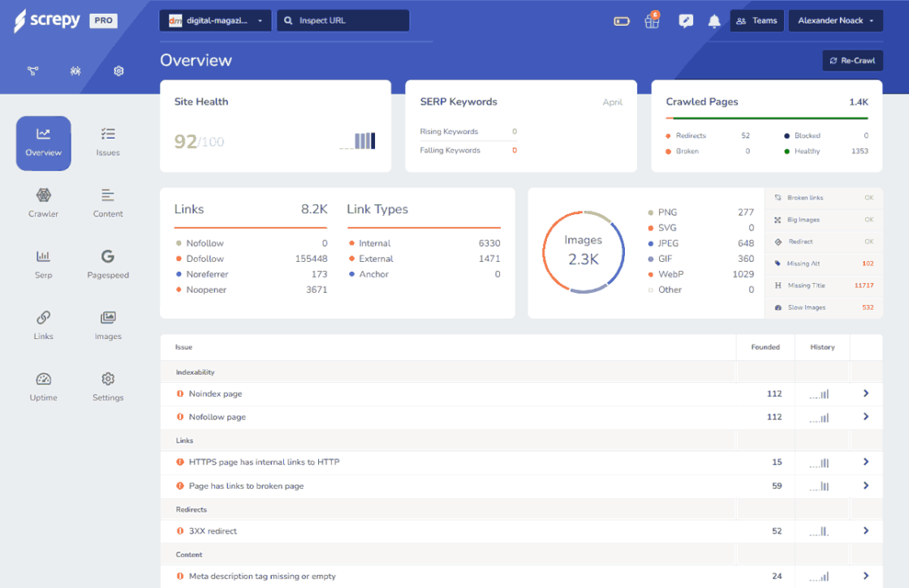Image resolution: width=909 pixels, height=588 pixels.
Task: Open the Crawler section from the sidebar
Action: tap(43, 204)
